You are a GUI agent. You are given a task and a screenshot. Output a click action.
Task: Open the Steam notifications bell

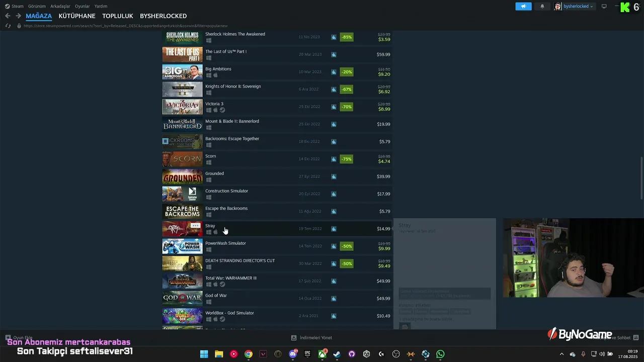click(542, 6)
